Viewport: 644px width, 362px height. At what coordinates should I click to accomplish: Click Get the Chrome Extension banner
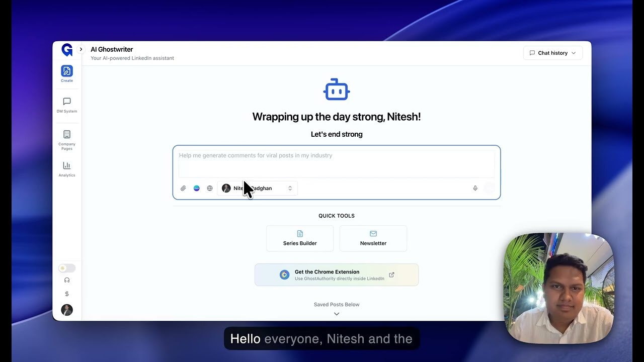pyautogui.click(x=337, y=275)
